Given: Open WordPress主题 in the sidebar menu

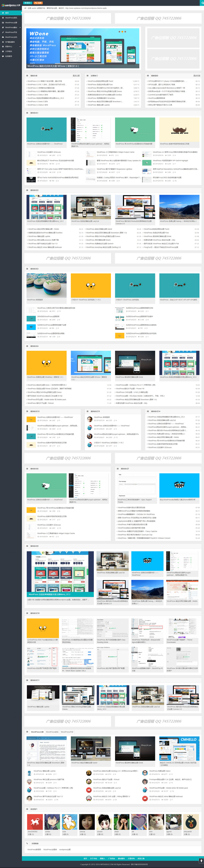Looking at the screenshot, I should point(11,23).
